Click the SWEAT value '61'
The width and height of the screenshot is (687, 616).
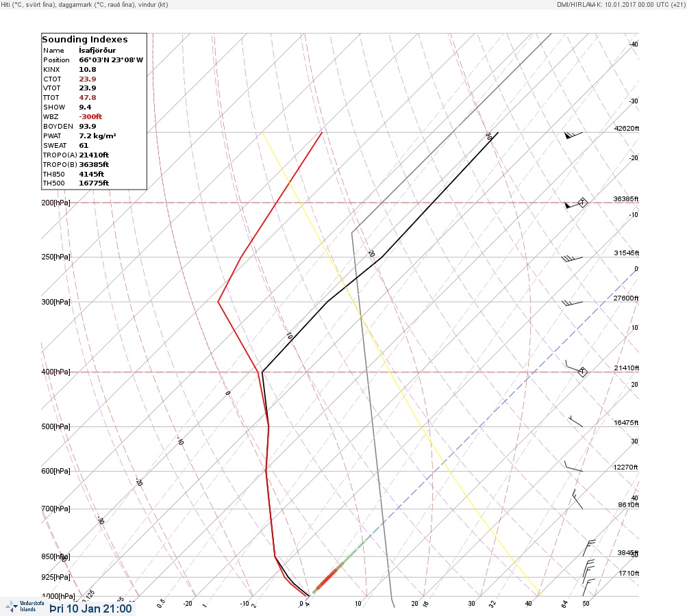tap(84, 145)
